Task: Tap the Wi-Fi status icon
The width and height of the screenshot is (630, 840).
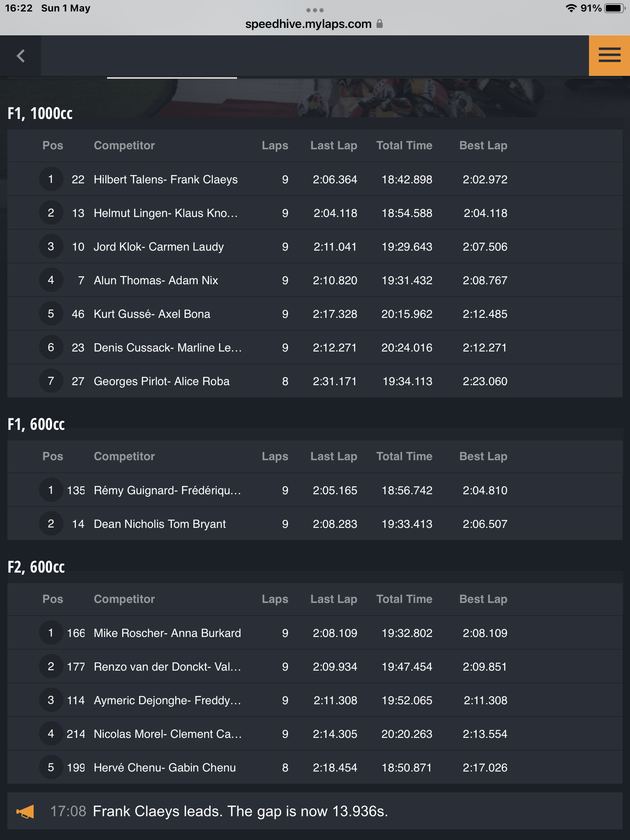Action: pos(571,8)
